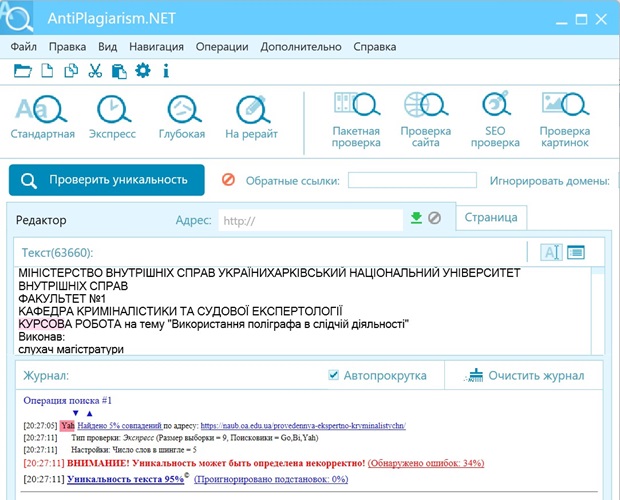This screenshot has height=500, width=620.
Task: Click the 'КАФЕДРА КРИМІНАЛІСТИКИ' line in editor
Action: click(180, 311)
